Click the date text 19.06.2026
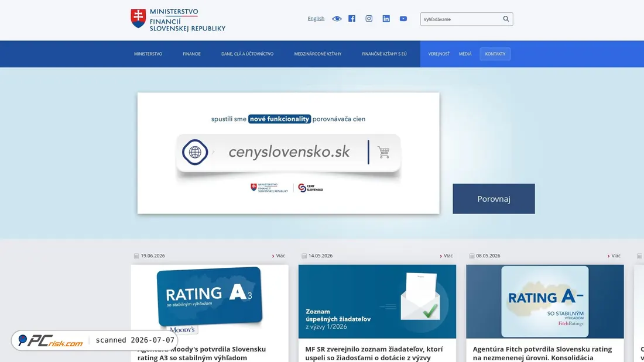Screen dimensions: 644x362 153,256
